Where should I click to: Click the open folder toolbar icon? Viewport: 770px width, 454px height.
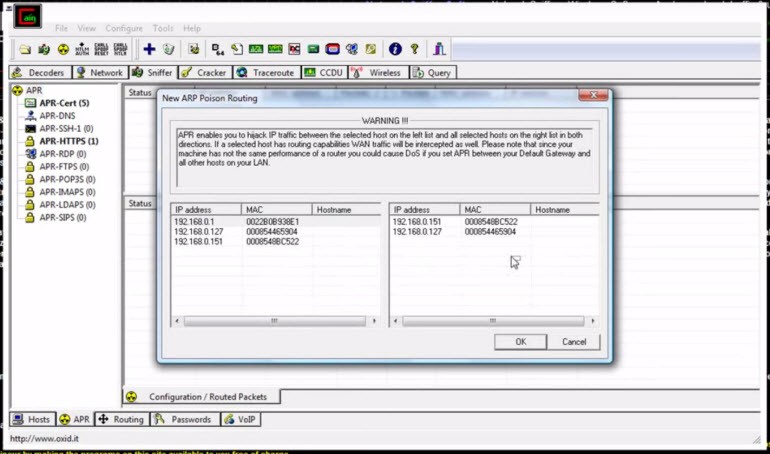[x=25, y=49]
